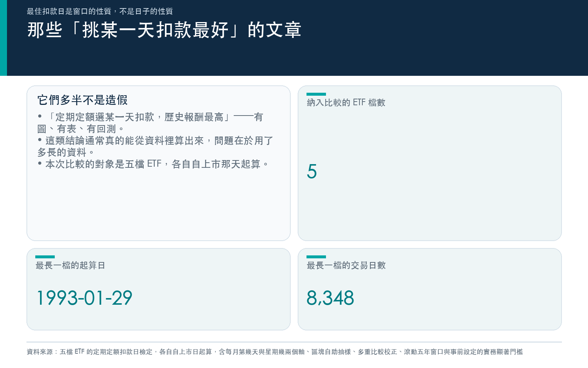
Task: Select the value 5 in the ETF count card
Action: pos(312,171)
